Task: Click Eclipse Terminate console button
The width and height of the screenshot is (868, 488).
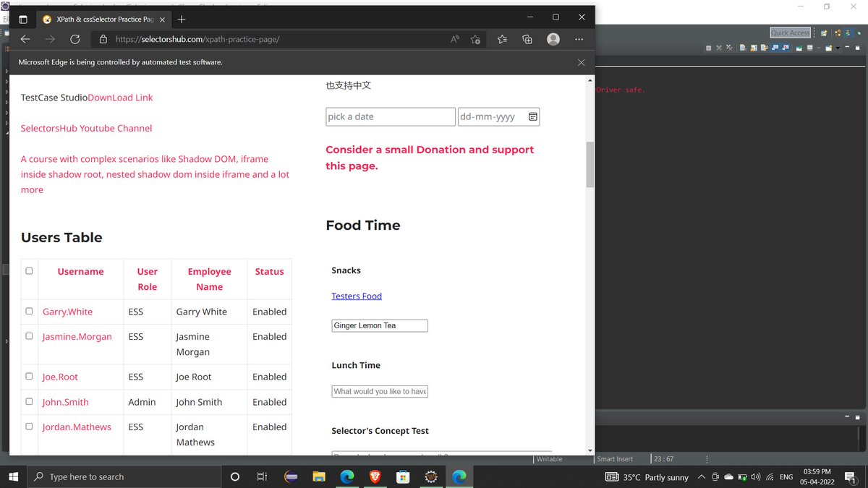Action: [x=709, y=48]
